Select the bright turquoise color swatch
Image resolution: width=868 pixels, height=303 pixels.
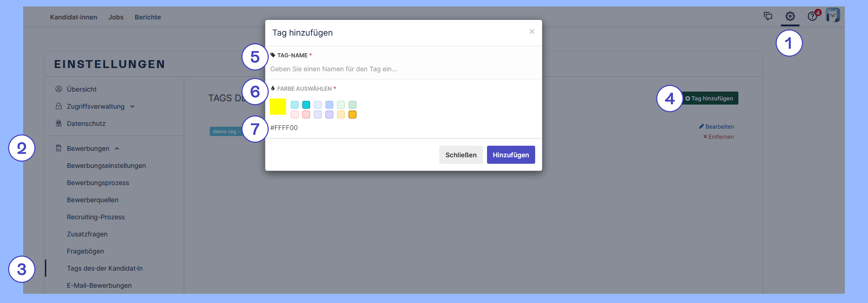(306, 105)
